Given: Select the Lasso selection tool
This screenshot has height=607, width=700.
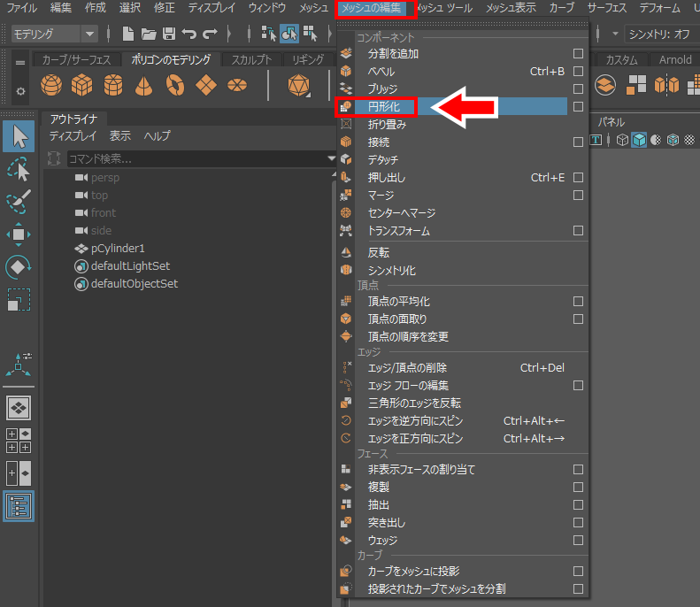Looking at the screenshot, I should (19, 169).
